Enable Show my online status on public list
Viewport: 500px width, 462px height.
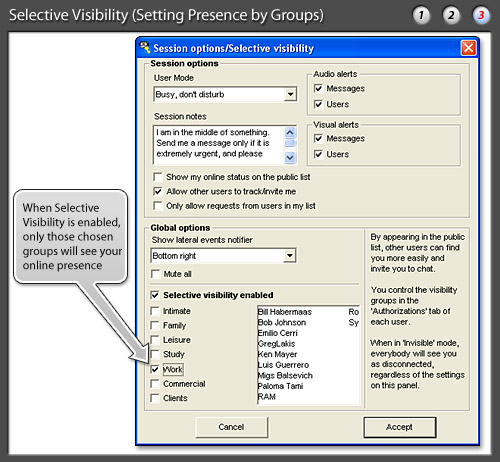tap(158, 177)
